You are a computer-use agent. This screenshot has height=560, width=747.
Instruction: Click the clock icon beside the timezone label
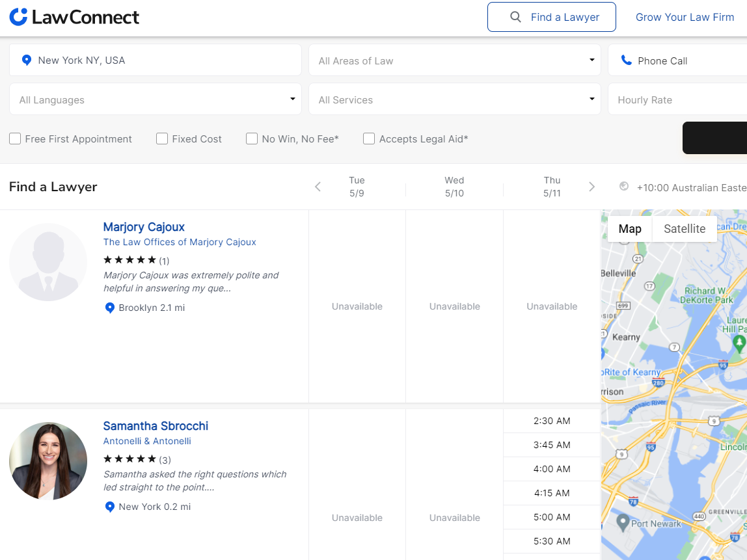click(x=623, y=187)
